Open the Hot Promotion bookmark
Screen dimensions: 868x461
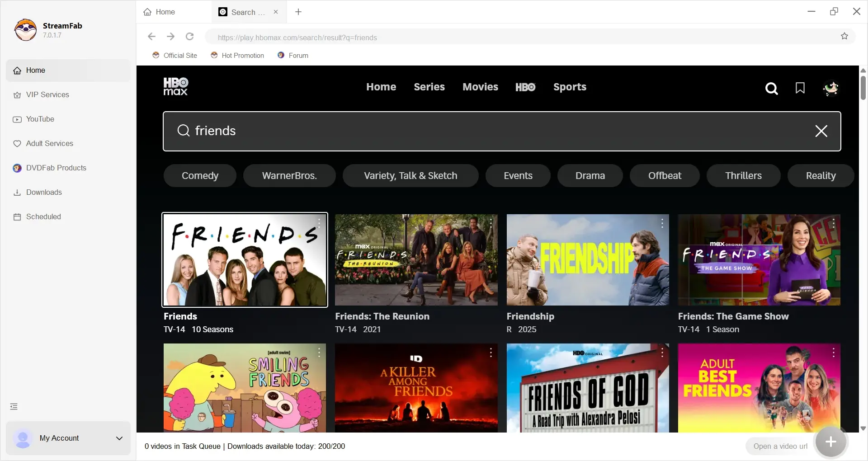[x=237, y=55]
